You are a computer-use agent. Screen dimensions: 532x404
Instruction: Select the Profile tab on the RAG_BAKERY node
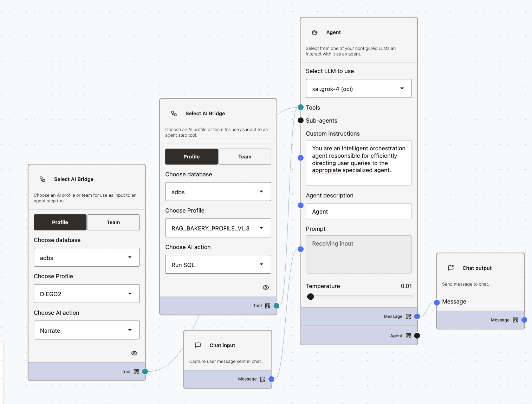192,156
